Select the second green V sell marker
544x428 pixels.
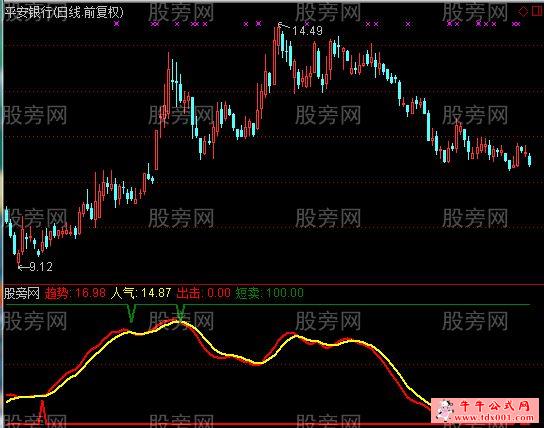tap(180, 312)
